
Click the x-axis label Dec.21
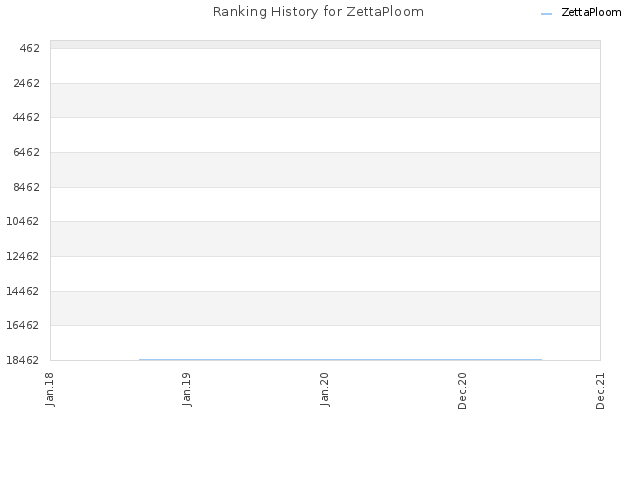pos(600,391)
